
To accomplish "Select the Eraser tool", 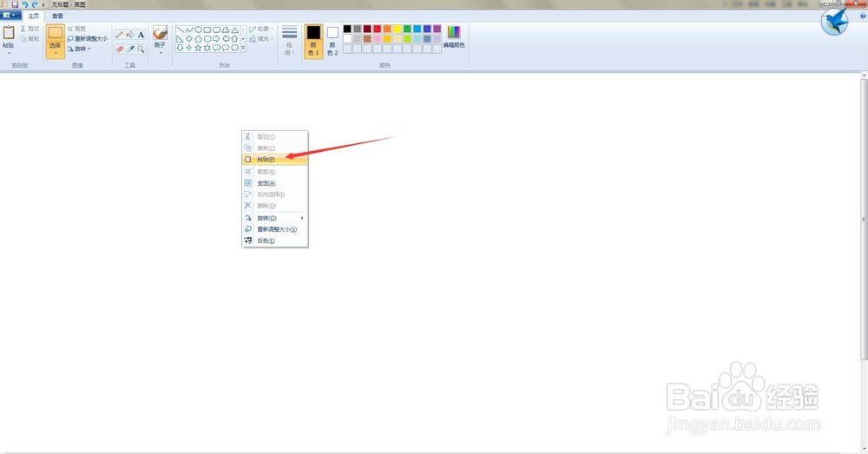I will (x=120, y=49).
